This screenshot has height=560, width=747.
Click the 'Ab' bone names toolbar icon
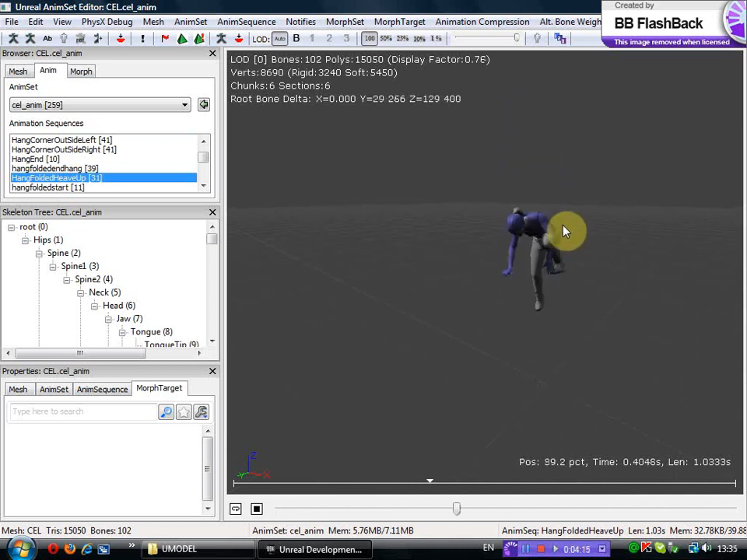[47, 38]
